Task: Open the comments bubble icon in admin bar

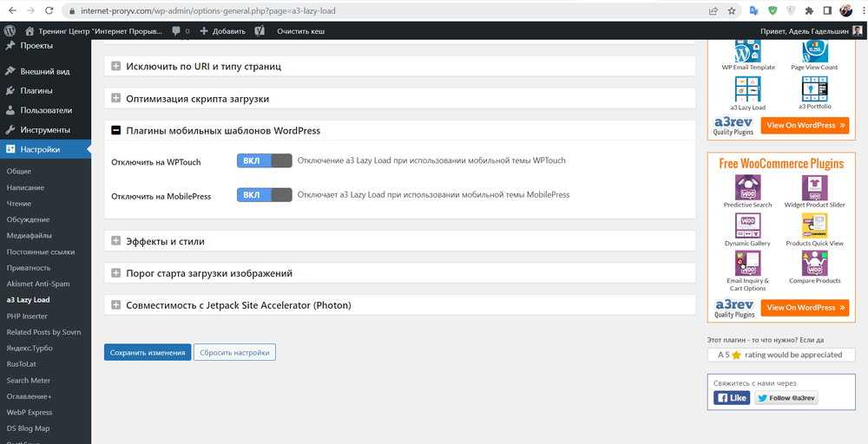Action: (x=177, y=30)
